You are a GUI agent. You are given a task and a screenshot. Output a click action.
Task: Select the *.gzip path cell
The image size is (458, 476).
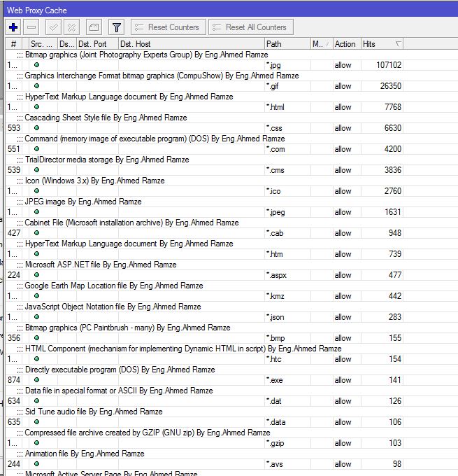click(x=287, y=443)
